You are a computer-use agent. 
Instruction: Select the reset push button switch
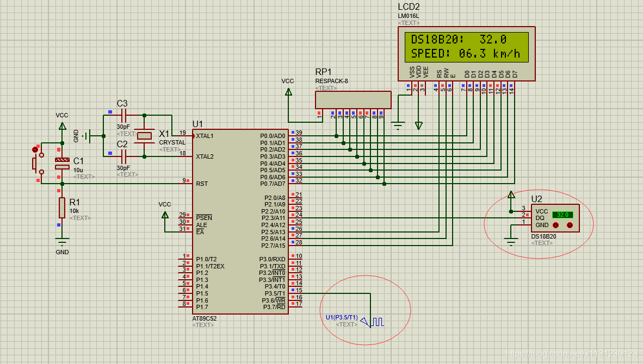coord(37,164)
